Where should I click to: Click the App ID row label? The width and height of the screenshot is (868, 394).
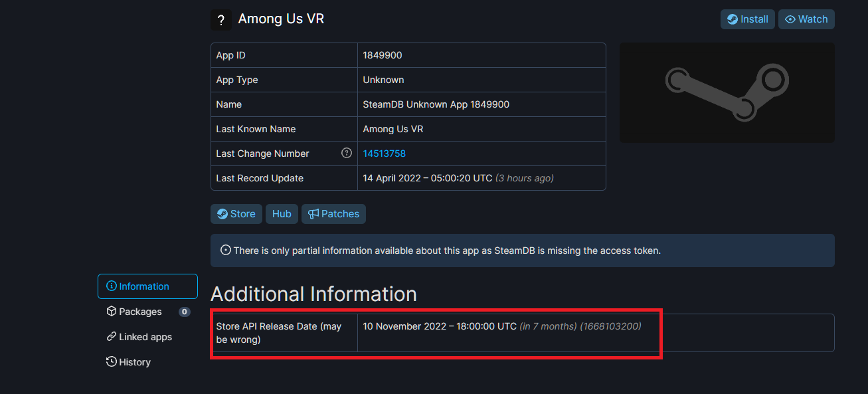point(230,55)
